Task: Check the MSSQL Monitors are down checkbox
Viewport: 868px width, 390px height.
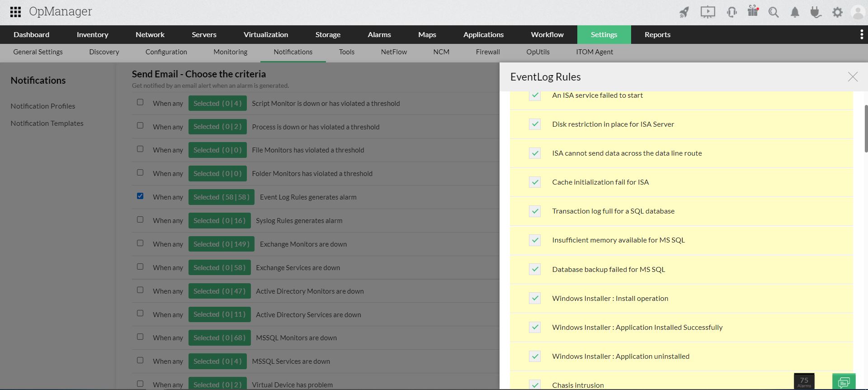Action: [x=140, y=337]
